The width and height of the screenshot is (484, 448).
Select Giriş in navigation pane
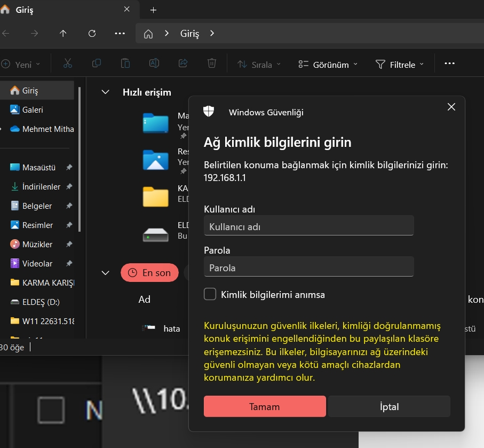pyautogui.click(x=37, y=91)
